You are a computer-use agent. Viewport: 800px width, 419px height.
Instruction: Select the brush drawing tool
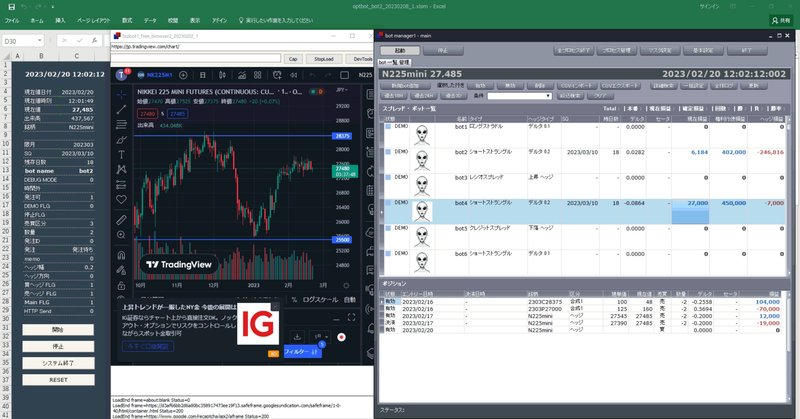pos(121,139)
